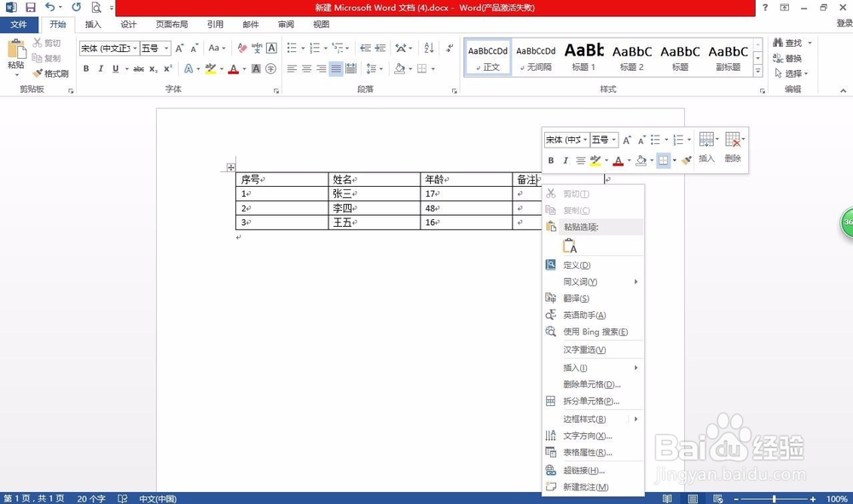
Task: Click Clear Formatting eraser icon in ribbon
Action: point(242,49)
